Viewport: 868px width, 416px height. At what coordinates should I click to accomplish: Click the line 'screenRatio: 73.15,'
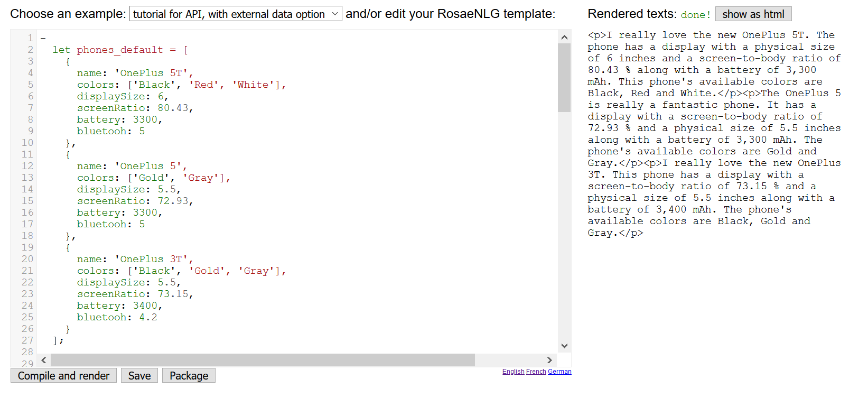(135, 294)
